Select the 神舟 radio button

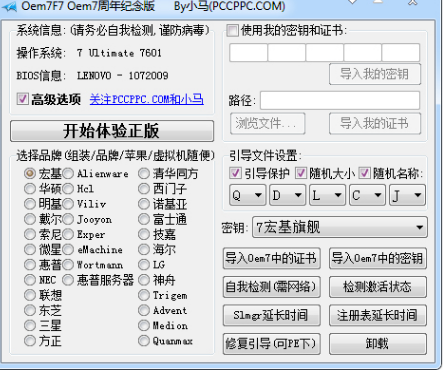pos(144,280)
